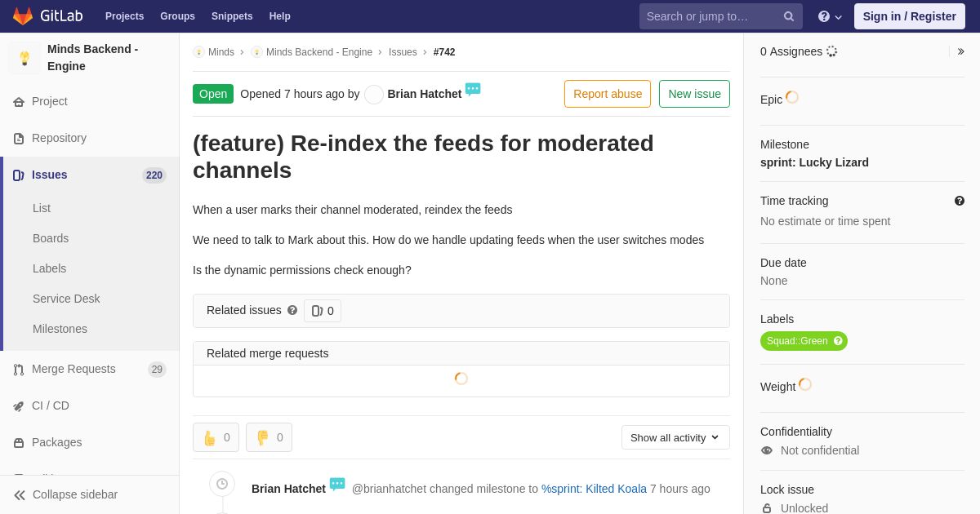Open the Show all activity dropdown
Image resolution: width=980 pixels, height=514 pixels.
[x=675, y=437]
